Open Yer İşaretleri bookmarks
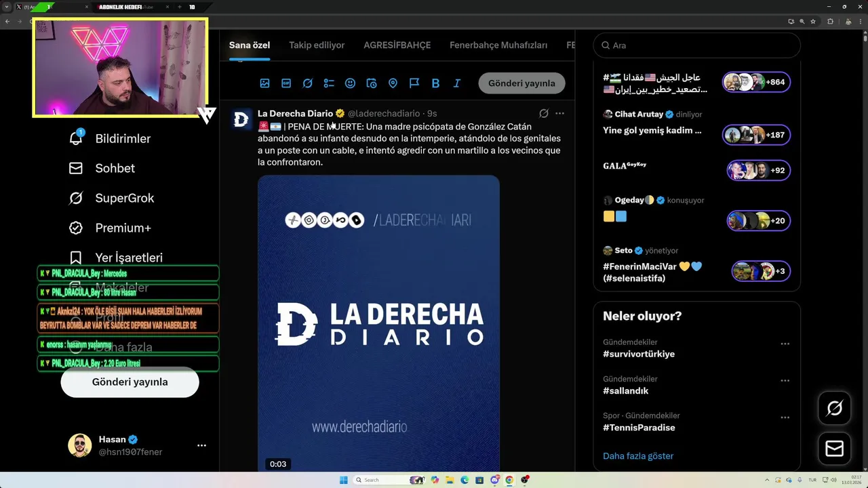The width and height of the screenshot is (868, 488). tap(115, 258)
